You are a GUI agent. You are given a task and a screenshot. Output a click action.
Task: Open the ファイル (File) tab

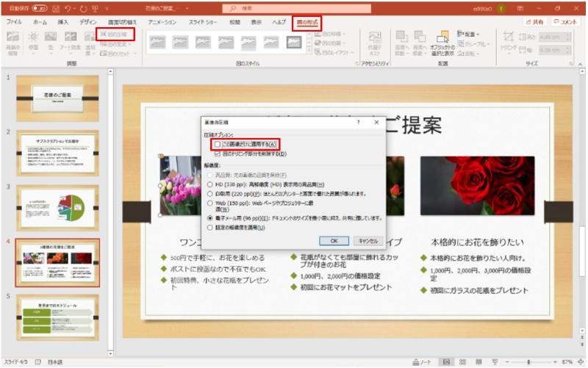[x=14, y=22]
